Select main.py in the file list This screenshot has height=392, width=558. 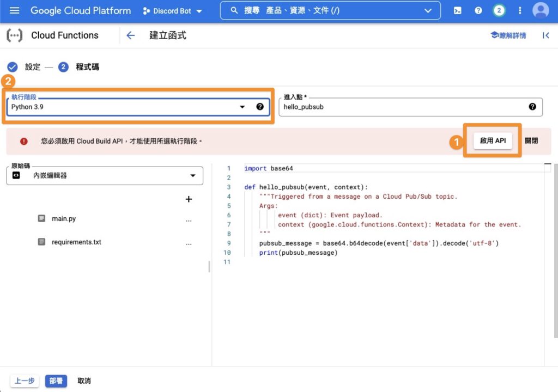[x=64, y=219]
